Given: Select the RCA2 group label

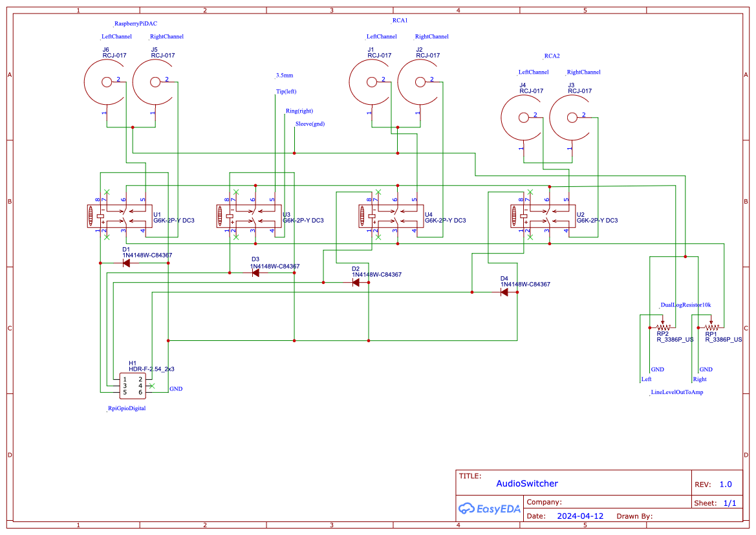Looking at the screenshot, I should (552, 56).
